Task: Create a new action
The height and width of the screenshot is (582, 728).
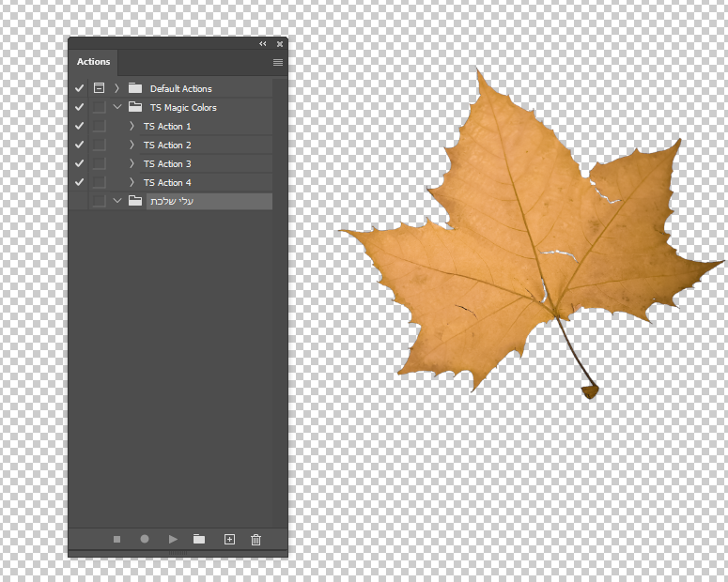Action: coord(228,539)
